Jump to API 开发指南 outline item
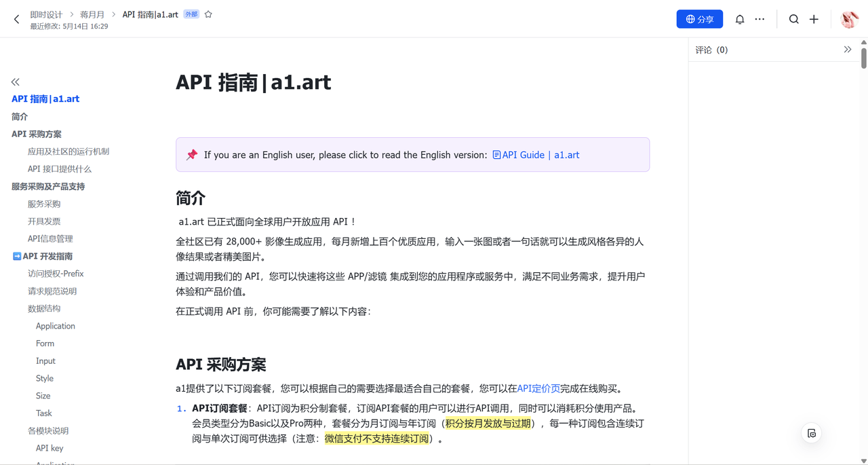 (43, 257)
